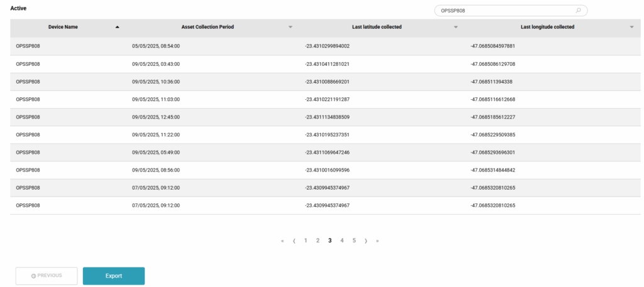The width and height of the screenshot is (644, 287).
Task: Select page 5 in pagination
Action: click(353, 241)
